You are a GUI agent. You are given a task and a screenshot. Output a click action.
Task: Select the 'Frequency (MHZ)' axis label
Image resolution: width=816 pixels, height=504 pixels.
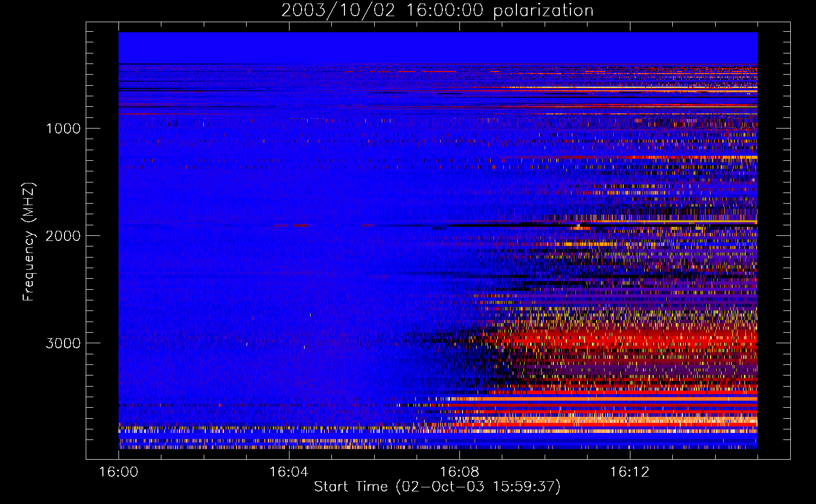click(x=29, y=242)
